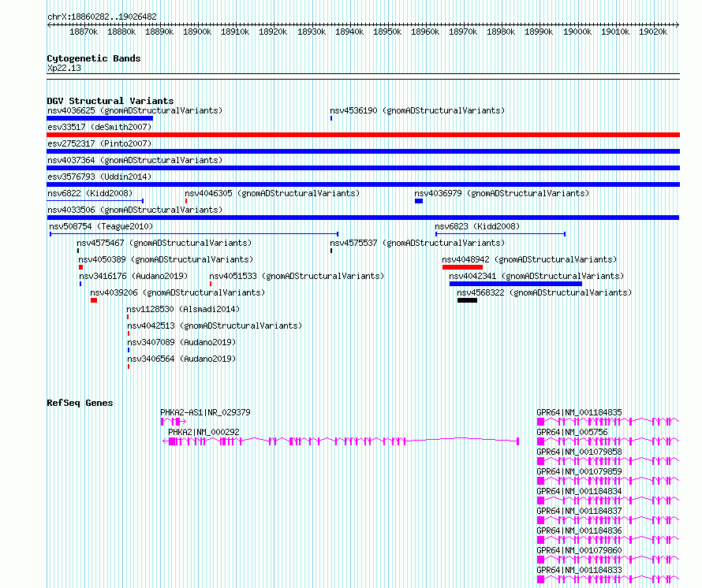Click the PHKA2-AS1|NR_029379 gene label
Viewport: 702px width, 588px height.
point(206,412)
